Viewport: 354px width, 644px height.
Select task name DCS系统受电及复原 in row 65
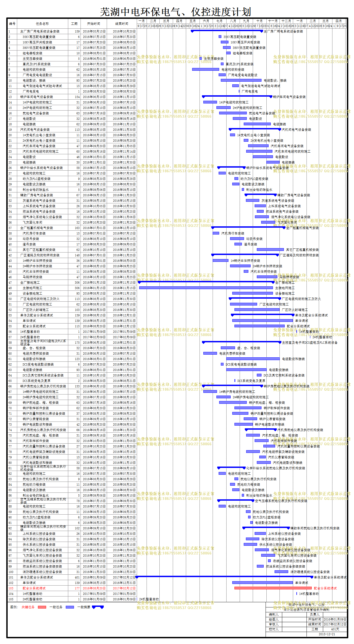click(37, 381)
